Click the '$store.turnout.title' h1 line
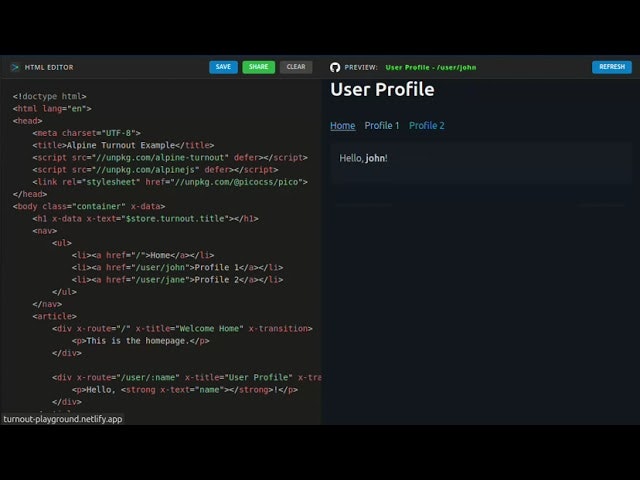Screen dimensions: 640x480 tap(145, 219)
